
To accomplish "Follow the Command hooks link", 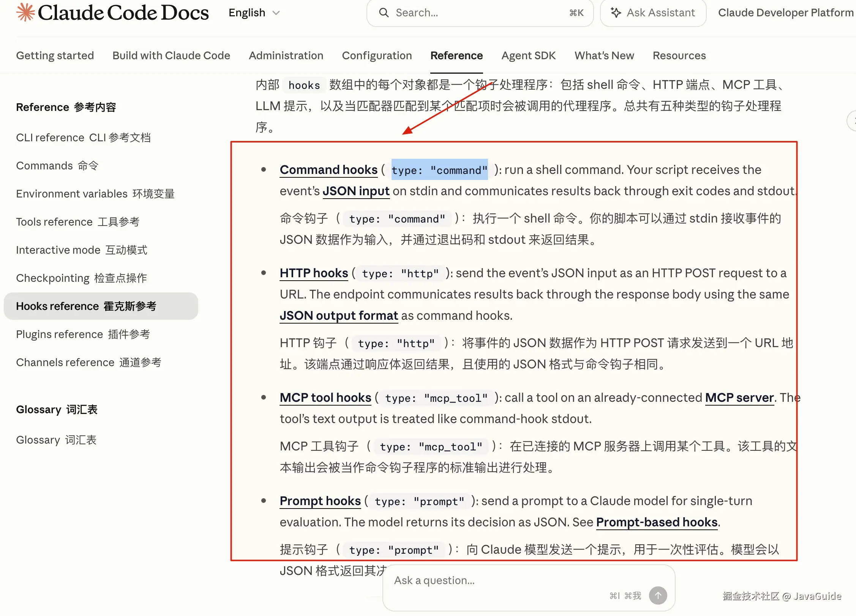I will click(x=329, y=170).
